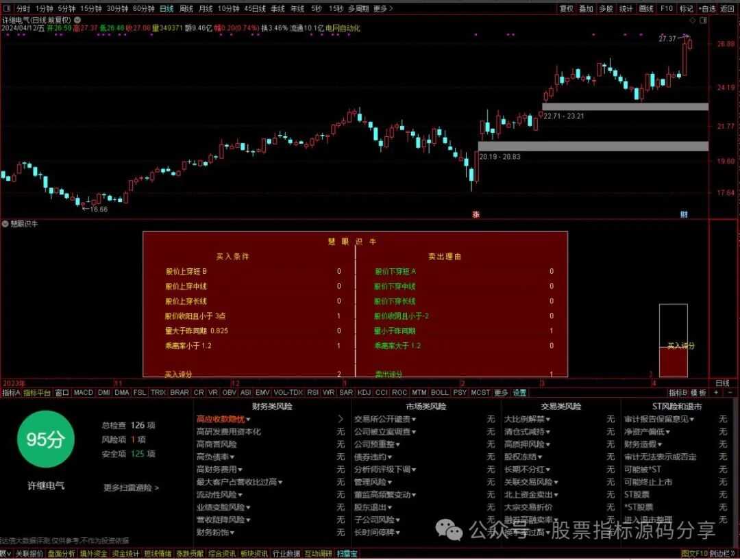Select the VOL-TDX indicator
Viewport: 740px width, 560px height.
(x=288, y=392)
